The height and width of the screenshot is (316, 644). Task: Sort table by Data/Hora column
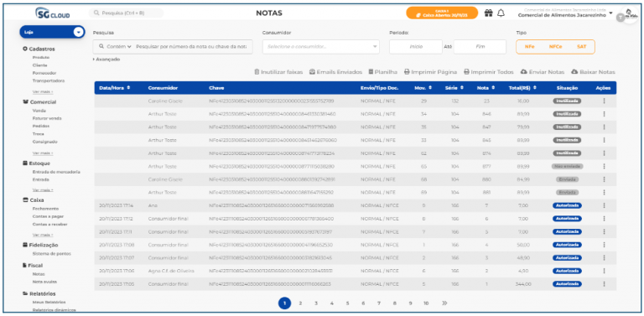[115, 88]
